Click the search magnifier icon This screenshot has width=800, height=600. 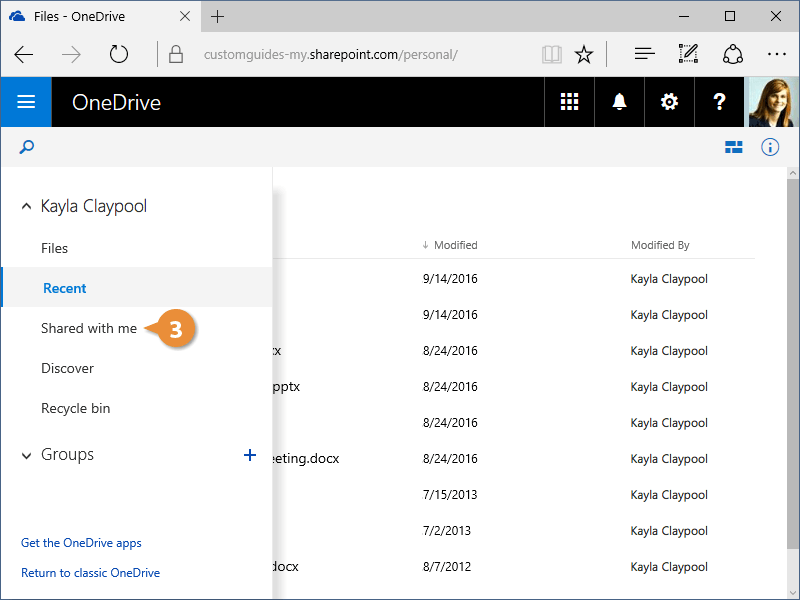coord(27,147)
